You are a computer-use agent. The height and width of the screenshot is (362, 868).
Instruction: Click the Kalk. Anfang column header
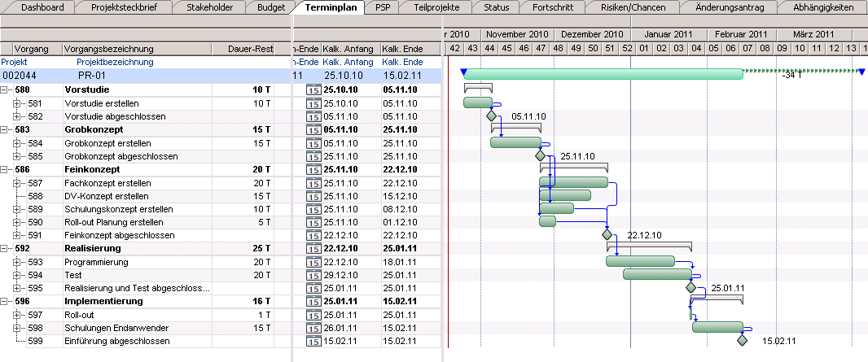click(350, 49)
